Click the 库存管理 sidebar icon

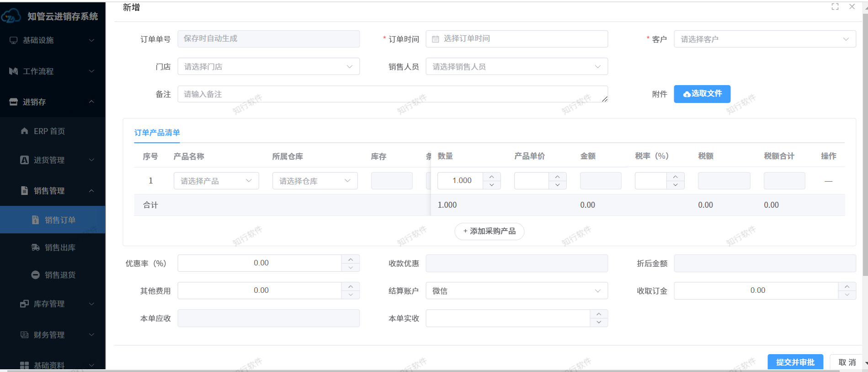[x=24, y=304]
